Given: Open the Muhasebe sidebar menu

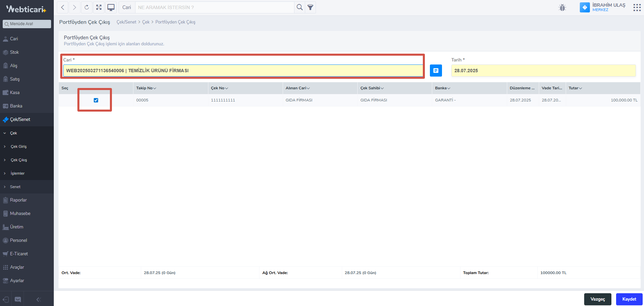Looking at the screenshot, I should 20,214.
